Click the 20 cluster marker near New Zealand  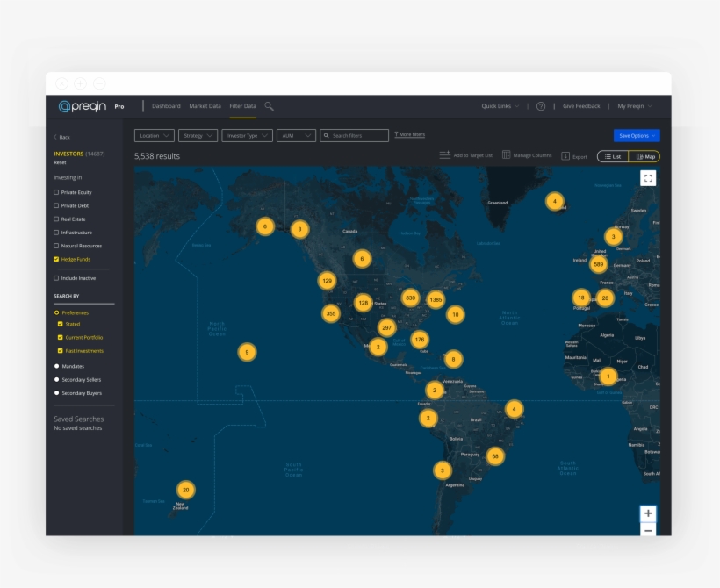pyautogui.click(x=185, y=490)
